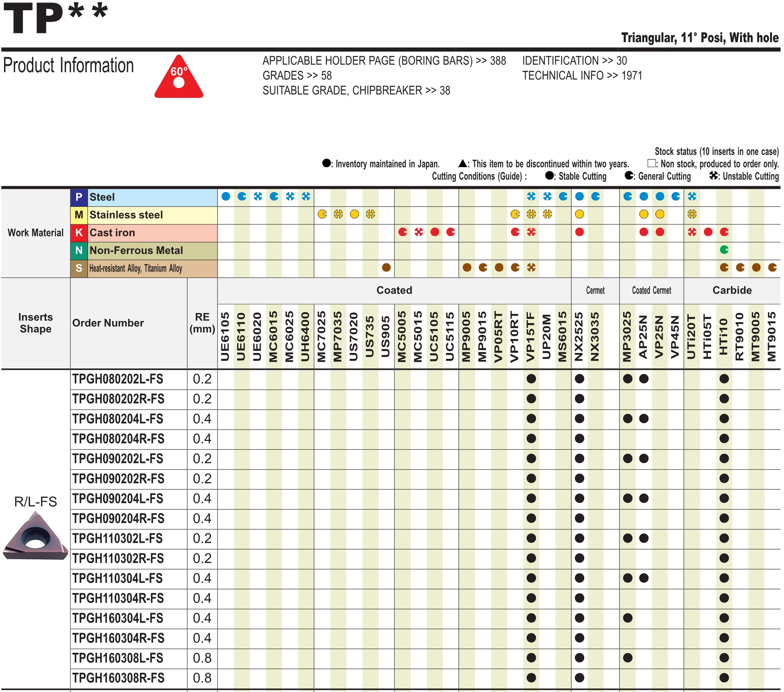784x692 pixels.
Task: Open the TECHNICAL INFO >> 1971 reference
Action: click(x=582, y=76)
